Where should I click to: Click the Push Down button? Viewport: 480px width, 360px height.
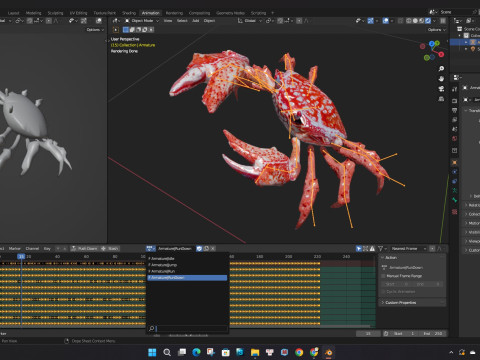click(x=84, y=249)
